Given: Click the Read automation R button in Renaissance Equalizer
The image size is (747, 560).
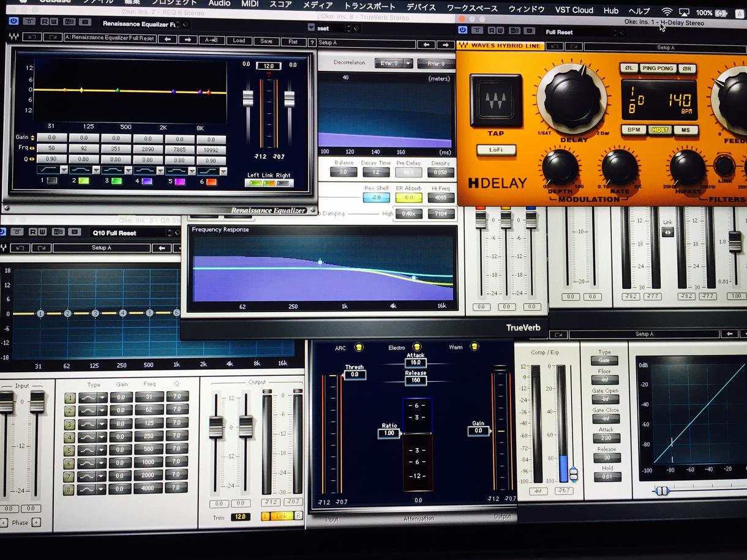Looking at the screenshot, I should (45, 21).
